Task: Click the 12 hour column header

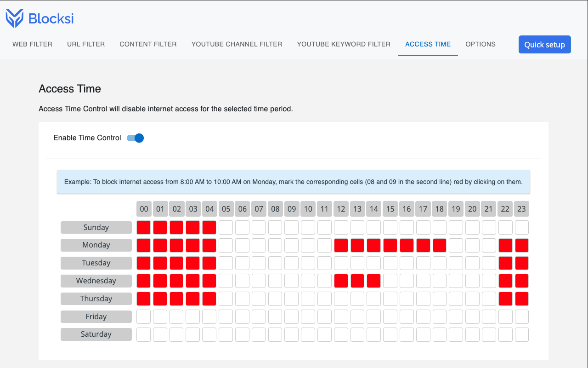Action: pos(341,209)
